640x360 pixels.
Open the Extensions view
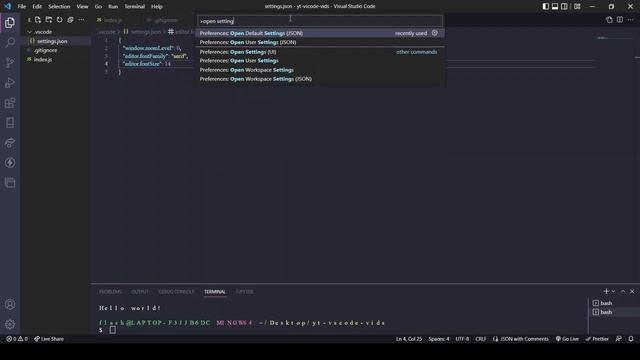pyautogui.click(x=10, y=102)
